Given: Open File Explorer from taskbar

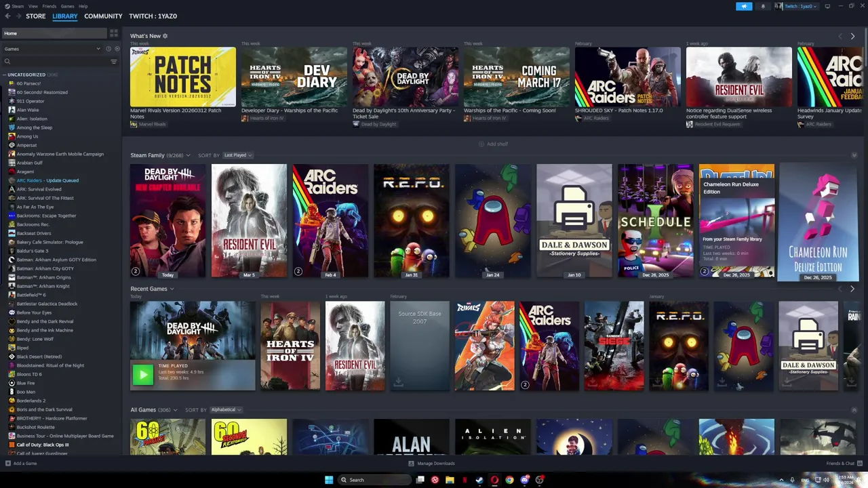Looking at the screenshot, I should [x=450, y=480].
